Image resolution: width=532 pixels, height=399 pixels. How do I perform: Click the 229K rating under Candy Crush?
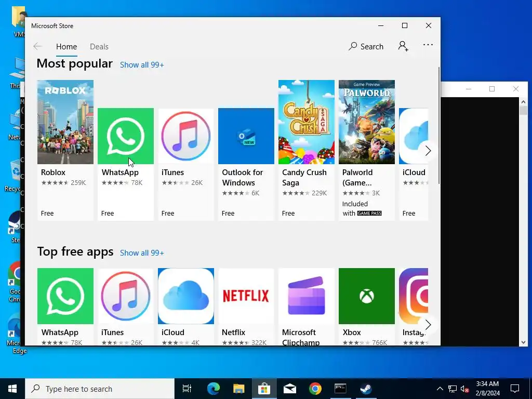(320, 193)
